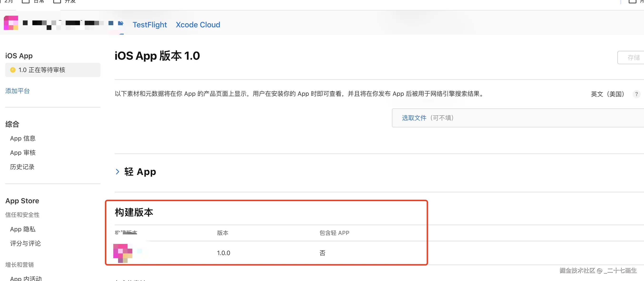Open the 英文（美国）language dropdown
This screenshot has height=281, width=644.
pyautogui.click(x=607, y=94)
